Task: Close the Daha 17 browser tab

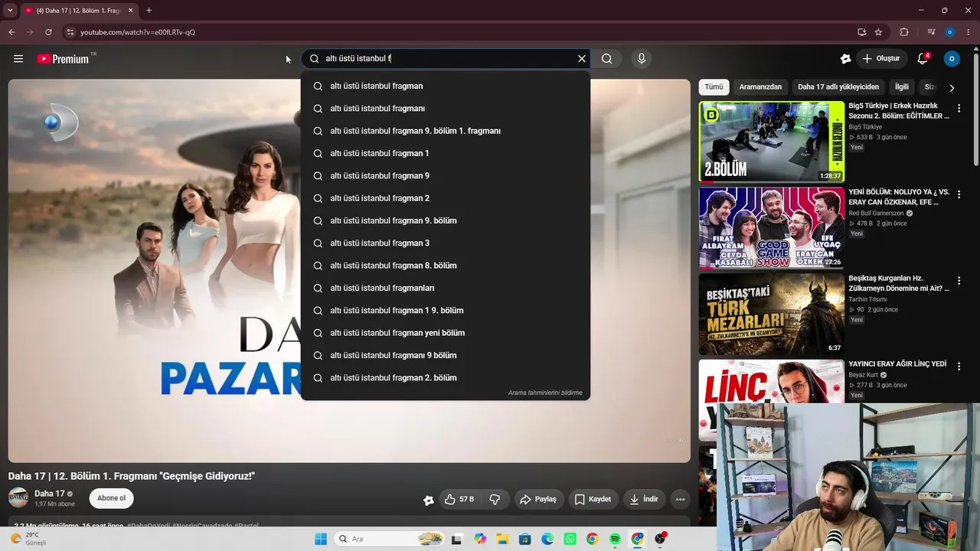Action: click(x=131, y=11)
